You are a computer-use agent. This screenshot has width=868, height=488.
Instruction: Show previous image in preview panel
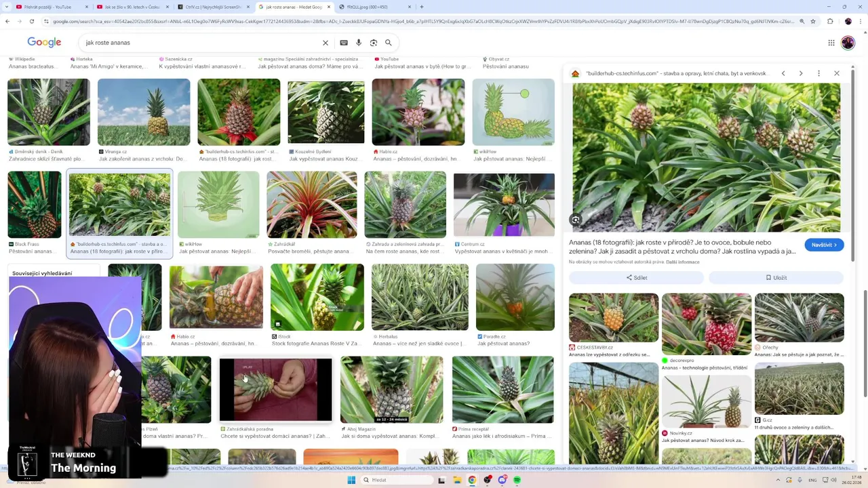[783, 73]
